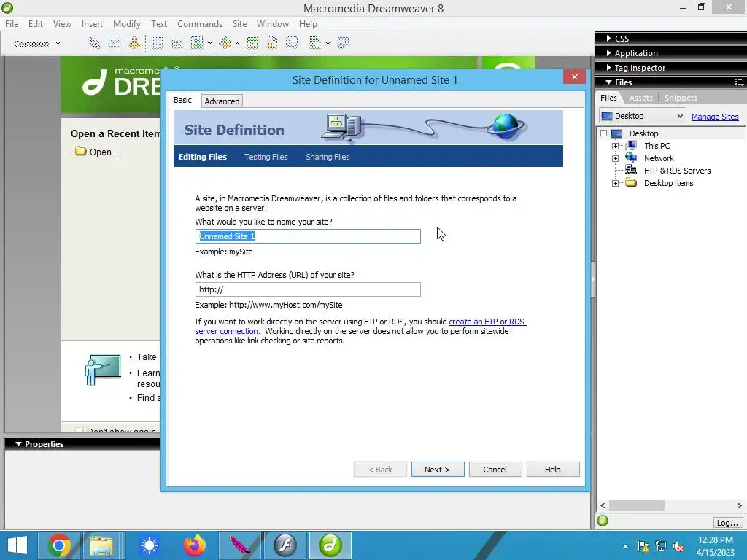This screenshot has height=560, width=747.
Task: Click the site name input field
Action: (x=308, y=236)
